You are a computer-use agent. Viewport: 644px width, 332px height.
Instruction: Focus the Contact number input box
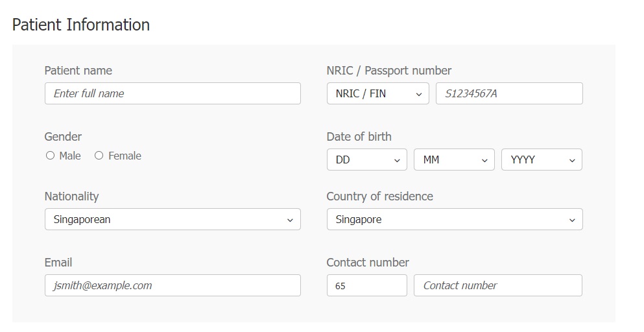(x=498, y=285)
